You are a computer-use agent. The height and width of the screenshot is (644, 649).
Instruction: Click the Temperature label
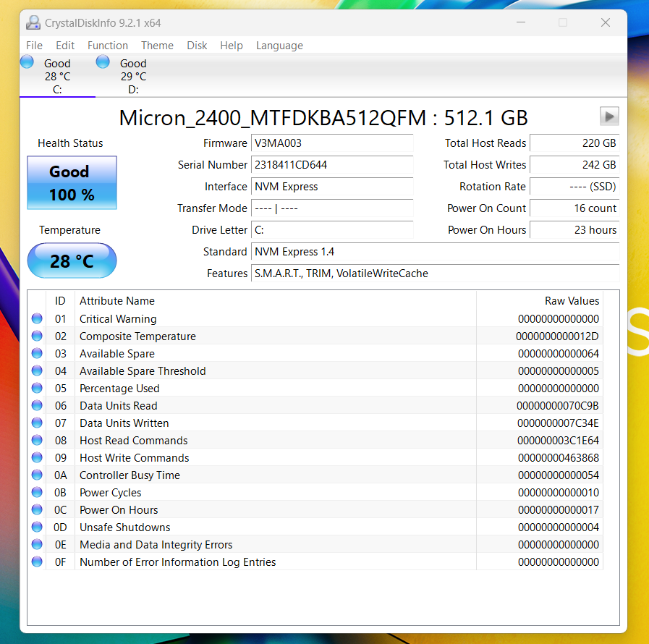[69, 230]
